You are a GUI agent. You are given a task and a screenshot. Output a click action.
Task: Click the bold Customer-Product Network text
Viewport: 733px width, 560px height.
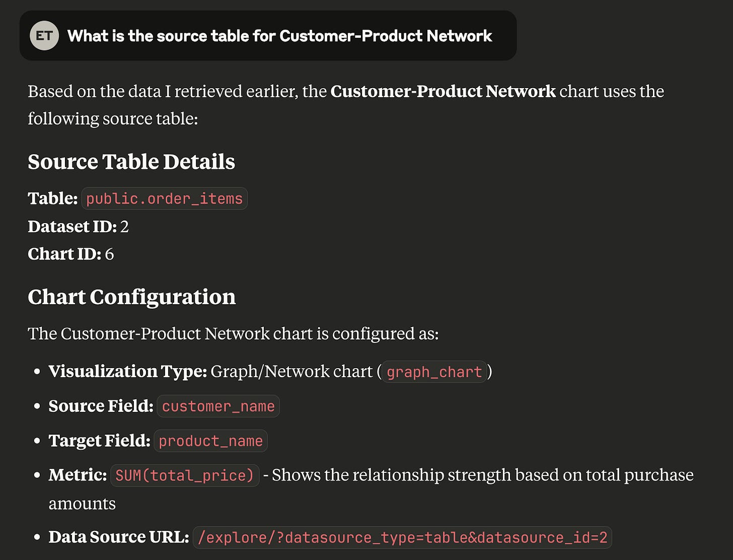coord(443,91)
